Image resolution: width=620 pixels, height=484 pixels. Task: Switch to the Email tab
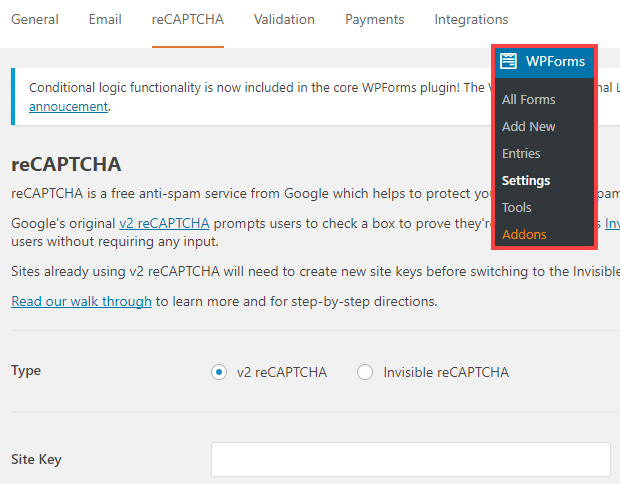point(105,19)
